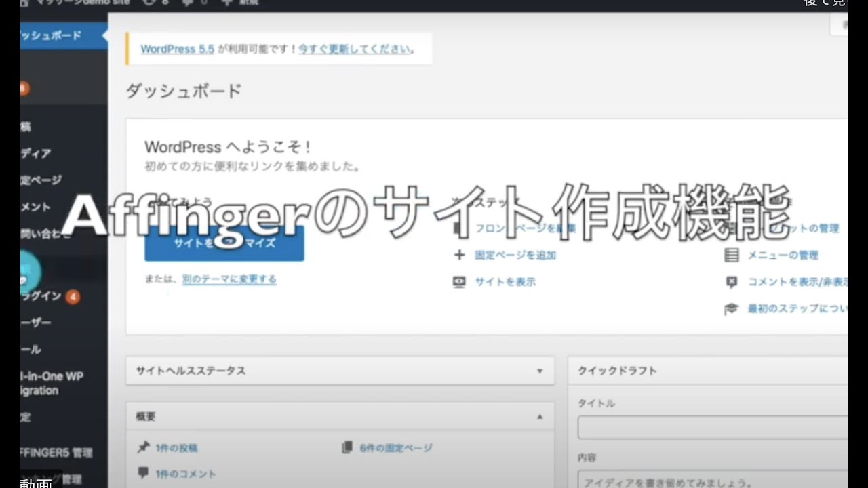Viewport: 868px width, 488px height.
Task: Click the クイックドラフト panel header
Action: (707, 371)
